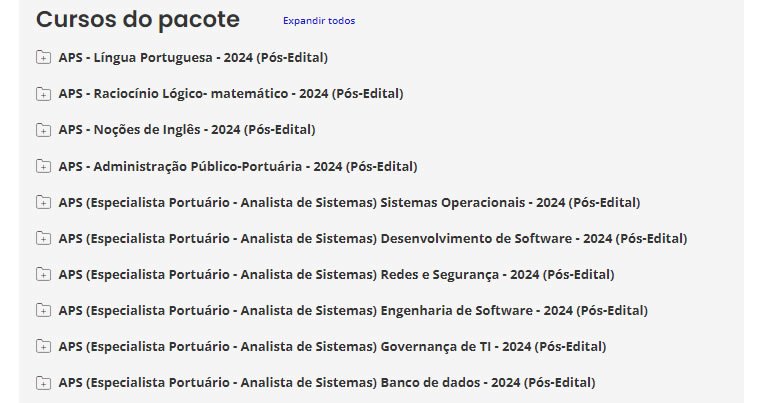This screenshot has width=763, height=403.
Task: Expand the Língua Portuguesa course folder icon
Action: (x=43, y=58)
